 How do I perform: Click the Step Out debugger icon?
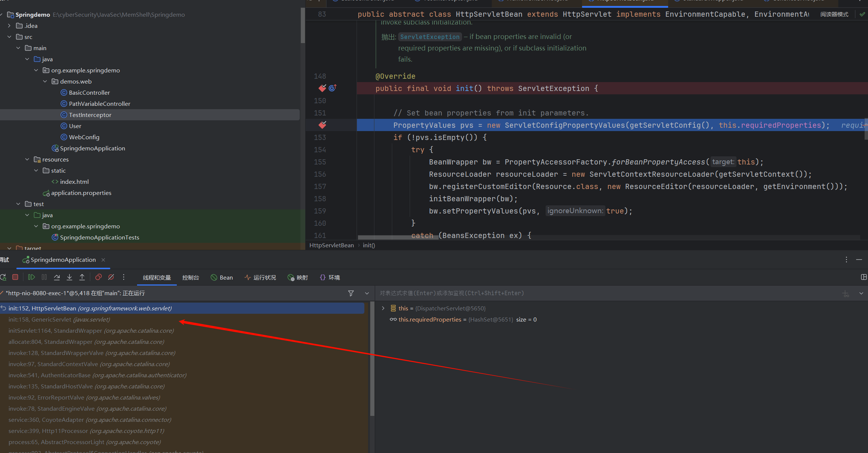(82, 277)
